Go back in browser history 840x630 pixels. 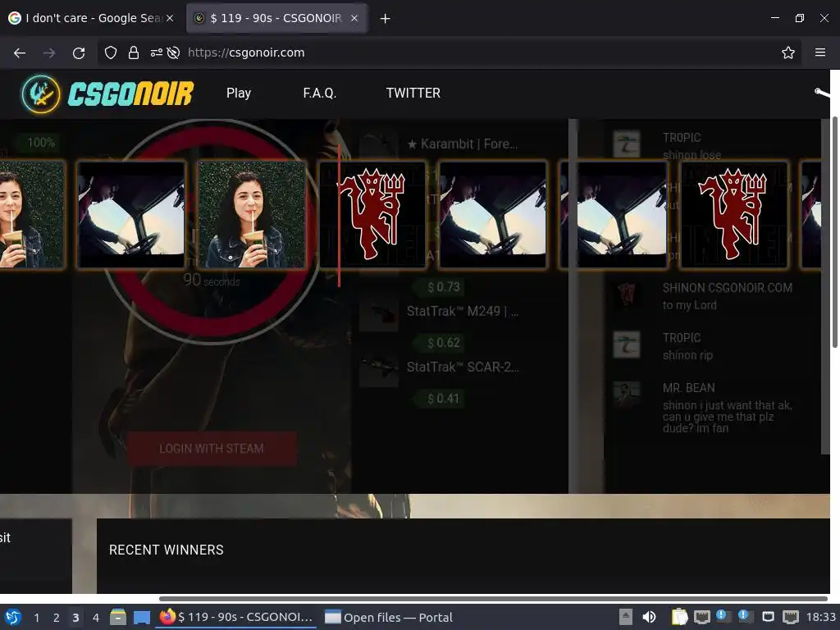click(x=20, y=52)
